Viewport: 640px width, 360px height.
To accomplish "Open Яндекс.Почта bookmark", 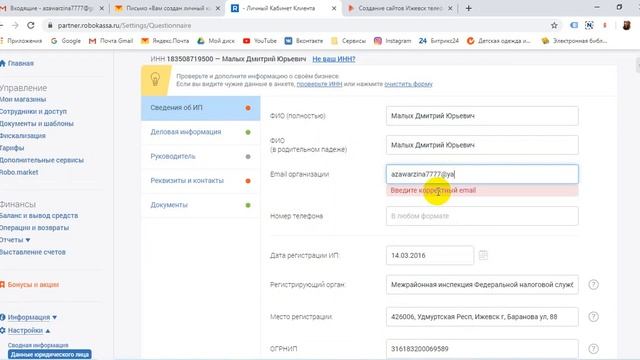I will point(165,41).
